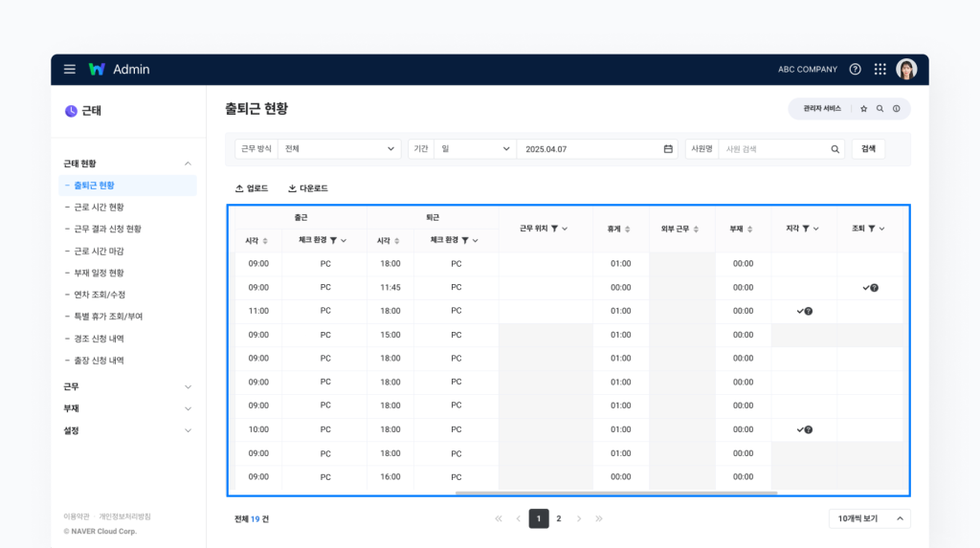Open the info icon in page header
Viewport: 980px width, 548px height.
point(896,109)
